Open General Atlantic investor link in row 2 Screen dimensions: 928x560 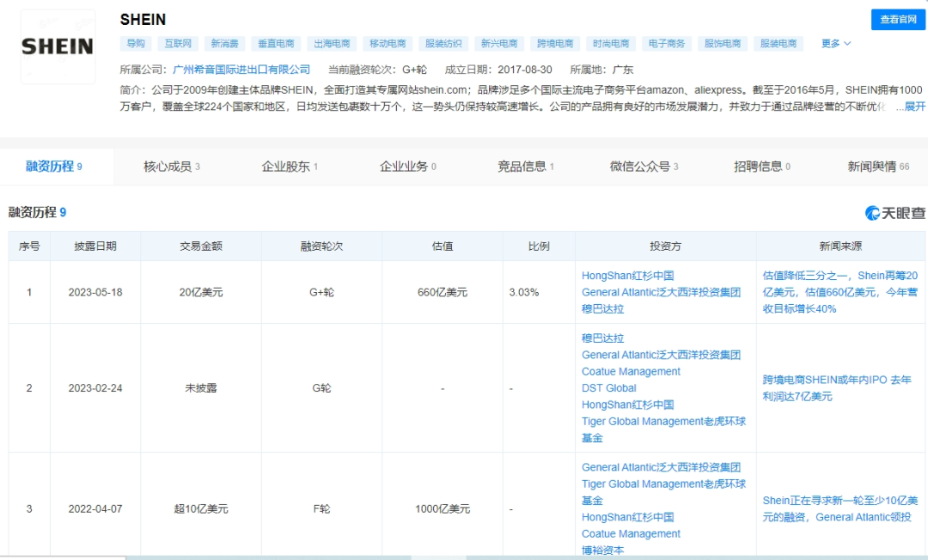tap(661, 355)
